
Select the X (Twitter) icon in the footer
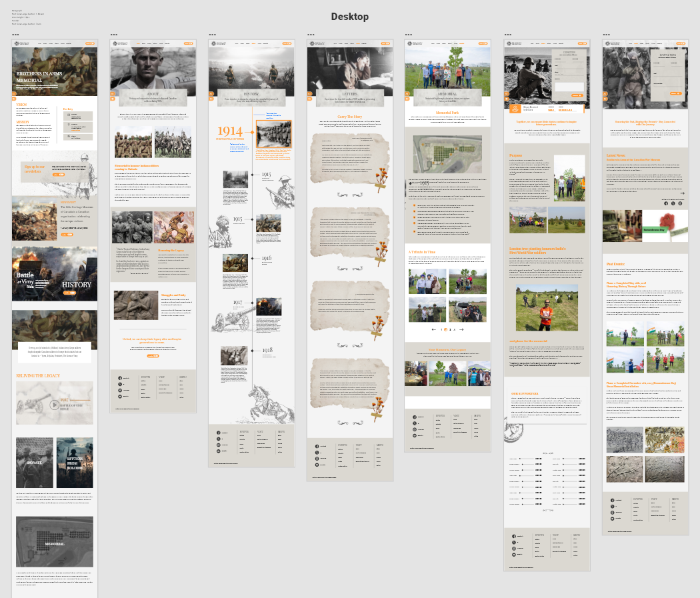click(120, 384)
